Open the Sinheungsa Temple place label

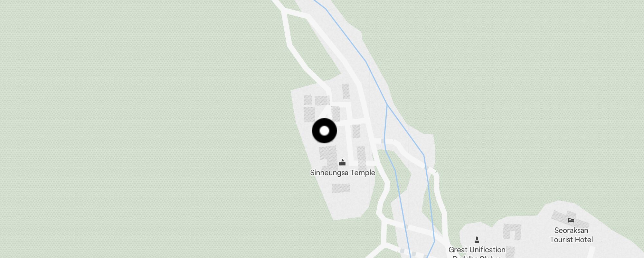pos(342,173)
